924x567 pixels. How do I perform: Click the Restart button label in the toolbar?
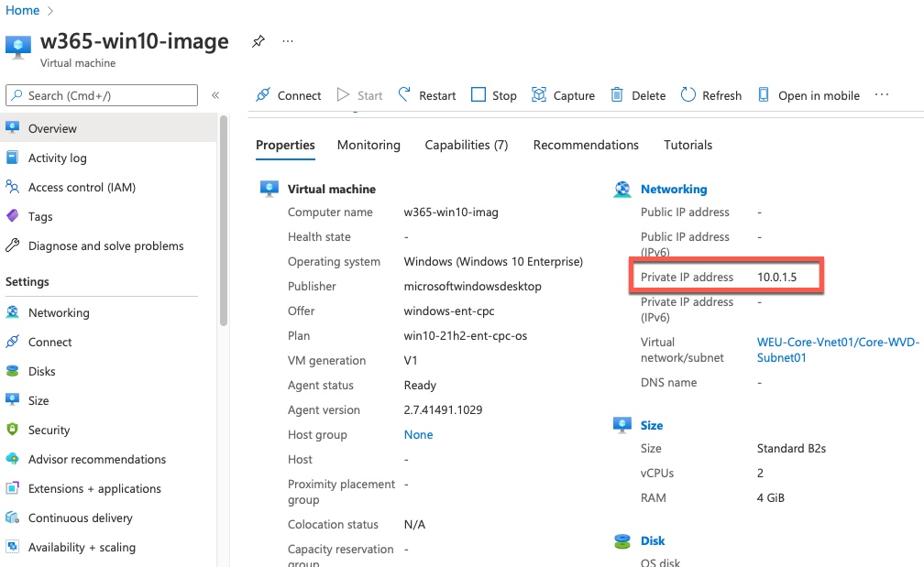point(437,95)
